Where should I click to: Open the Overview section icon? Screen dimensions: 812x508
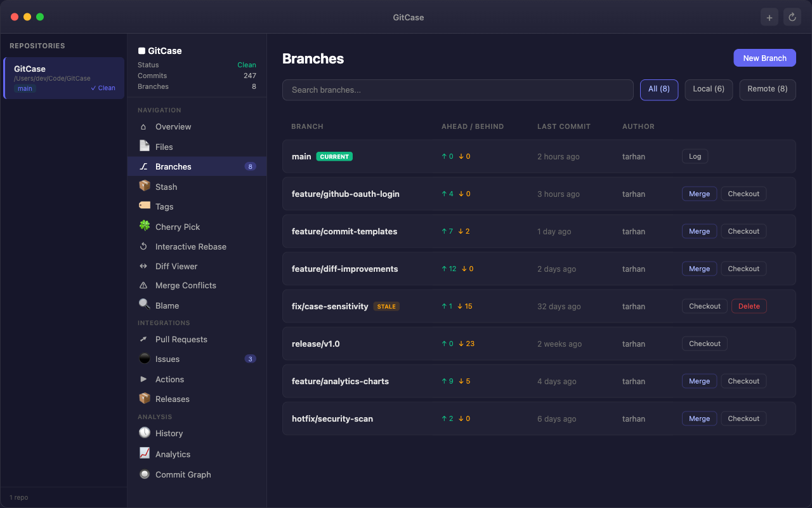[145, 126]
